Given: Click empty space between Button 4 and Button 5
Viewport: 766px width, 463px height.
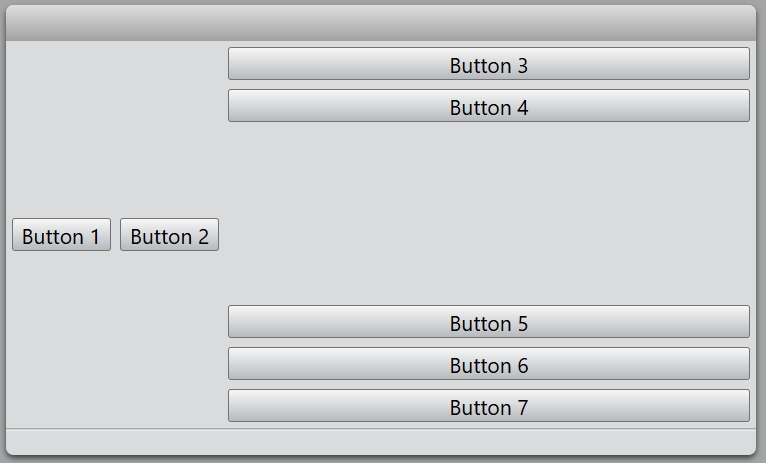Looking at the screenshot, I should tap(488, 213).
